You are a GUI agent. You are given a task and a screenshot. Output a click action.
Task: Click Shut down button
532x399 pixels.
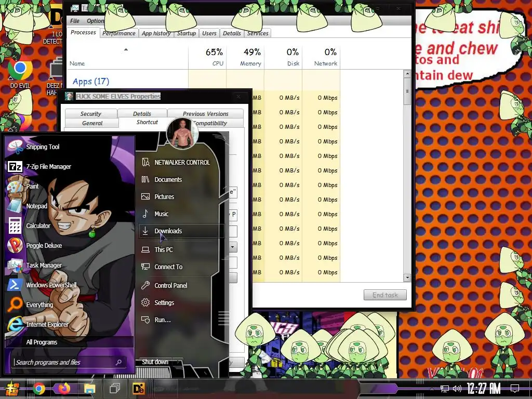tap(155, 362)
